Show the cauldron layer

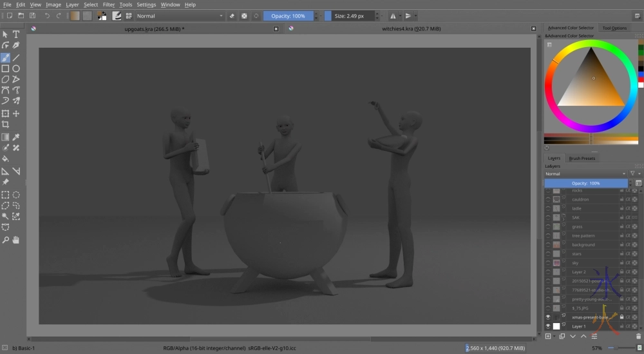click(548, 199)
